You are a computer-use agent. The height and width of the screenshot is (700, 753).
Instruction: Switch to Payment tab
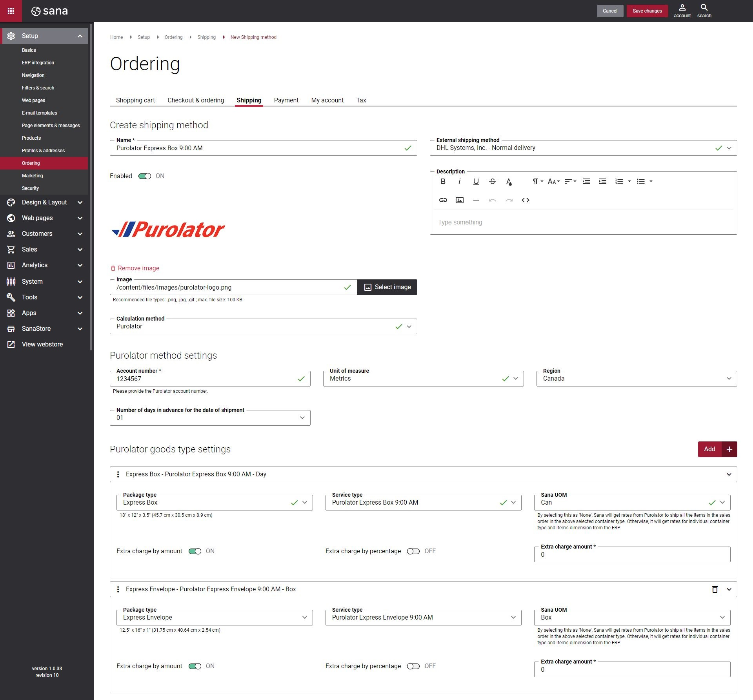tap(286, 100)
